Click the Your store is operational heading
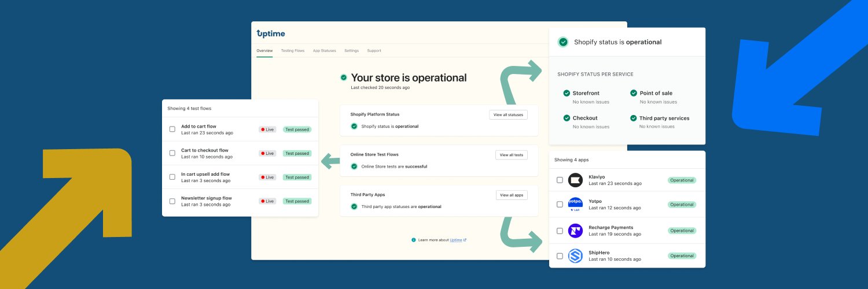868x289 pixels. click(x=409, y=77)
